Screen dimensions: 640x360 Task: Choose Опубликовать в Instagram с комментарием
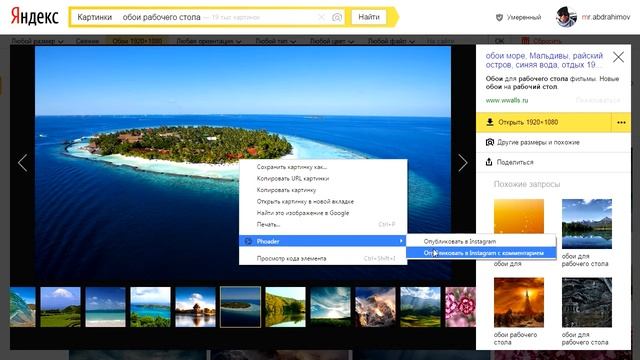pyautogui.click(x=481, y=253)
